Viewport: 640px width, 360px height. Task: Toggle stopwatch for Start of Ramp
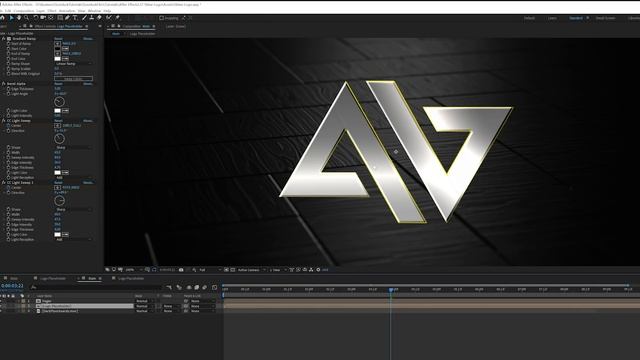[8, 43]
